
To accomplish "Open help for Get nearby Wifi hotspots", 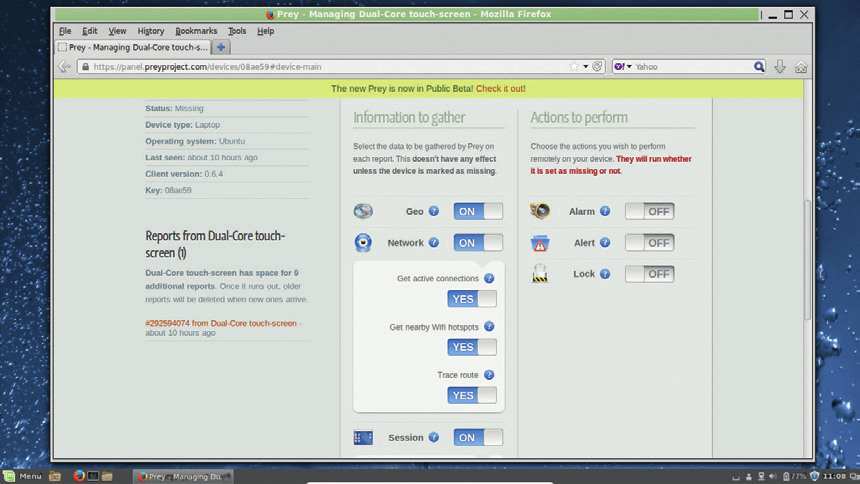I will (x=489, y=327).
